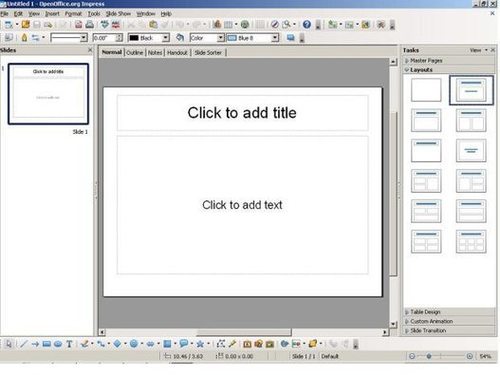The image size is (500, 375).
Task: Expand the Custom Animation section
Action: pos(449,321)
